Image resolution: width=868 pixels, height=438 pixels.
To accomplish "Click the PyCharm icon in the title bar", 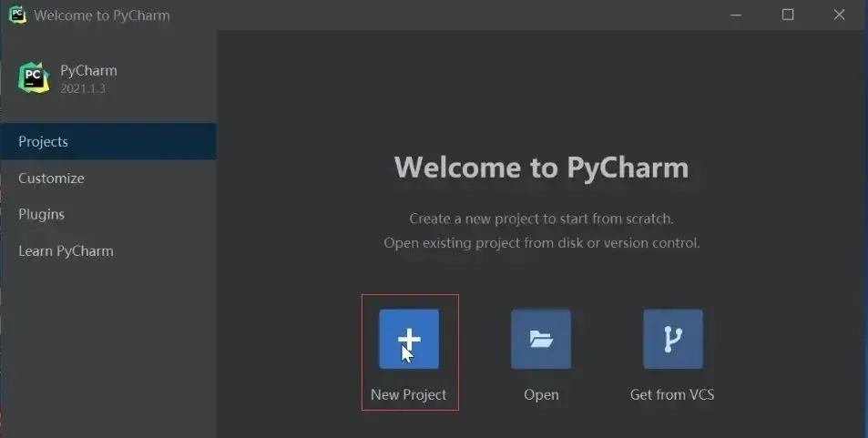I will point(17,15).
